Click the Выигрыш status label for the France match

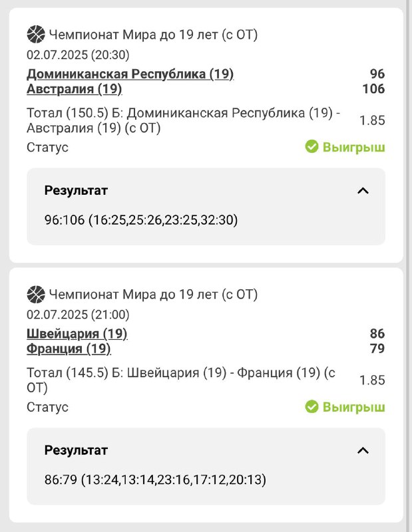pyautogui.click(x=353, y=406)
